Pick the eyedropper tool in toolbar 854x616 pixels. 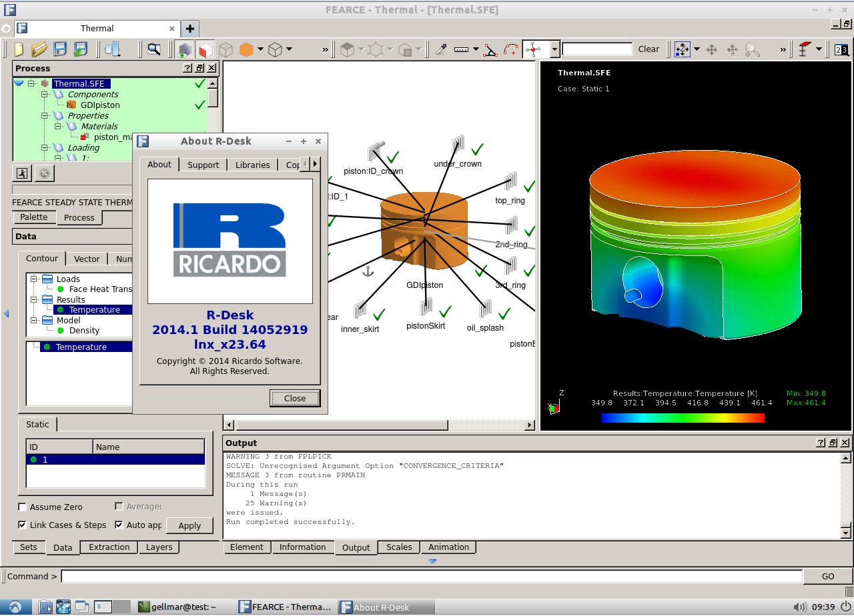(x=441, y=49)
